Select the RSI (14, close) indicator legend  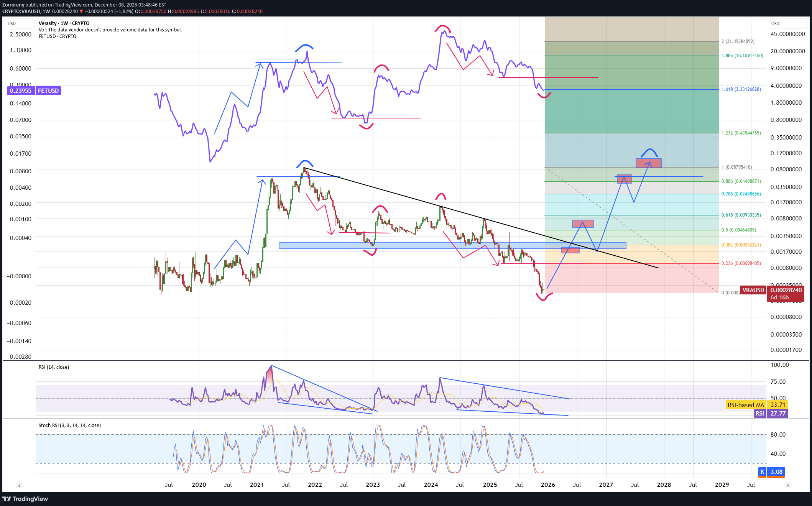pyautogui.click(x=54, y=367)
